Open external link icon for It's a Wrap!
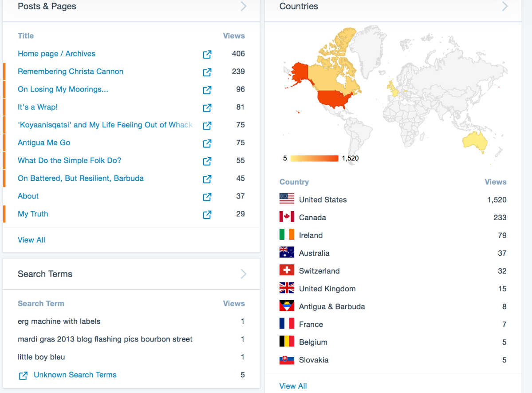 pyautogui.click(x=207, y=107)
